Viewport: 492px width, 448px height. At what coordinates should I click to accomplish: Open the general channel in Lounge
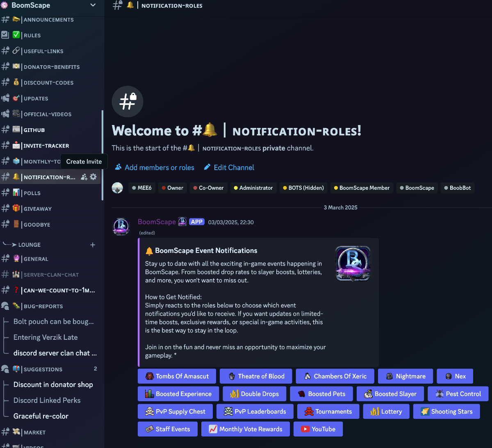pos(50,259)
